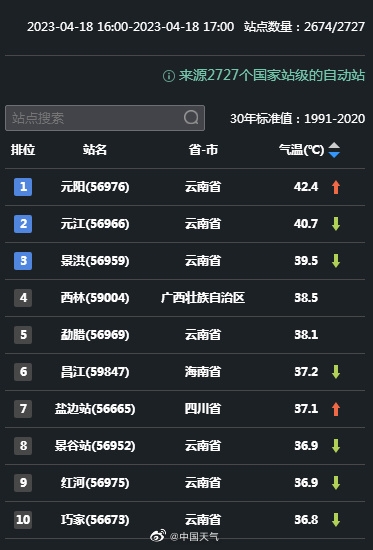The width and height of the screenshot is (373, 550).
Task: Click the 30年标准值：1991-2020 label
Action: tap(298, 119)
